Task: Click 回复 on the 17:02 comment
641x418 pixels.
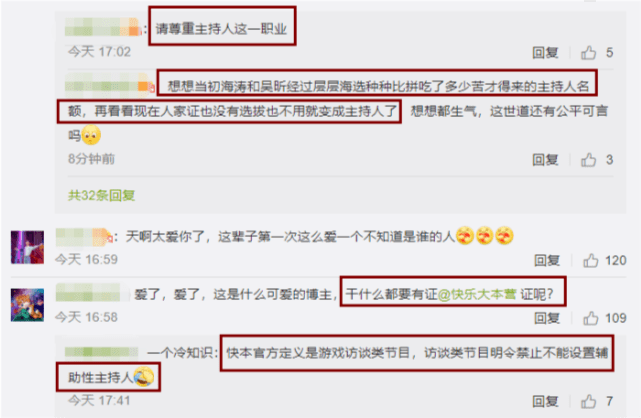Action: [x=545, y=53]
